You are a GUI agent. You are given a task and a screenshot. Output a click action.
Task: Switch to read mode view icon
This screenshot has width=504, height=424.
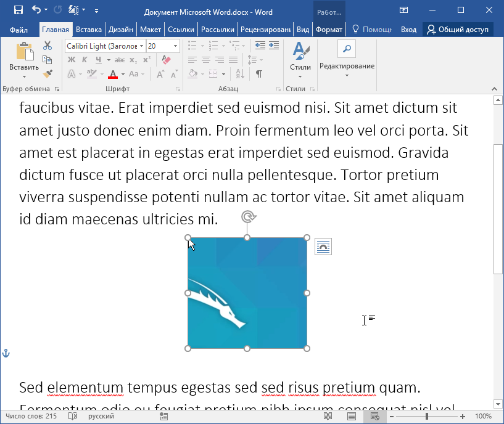(328, 417)
